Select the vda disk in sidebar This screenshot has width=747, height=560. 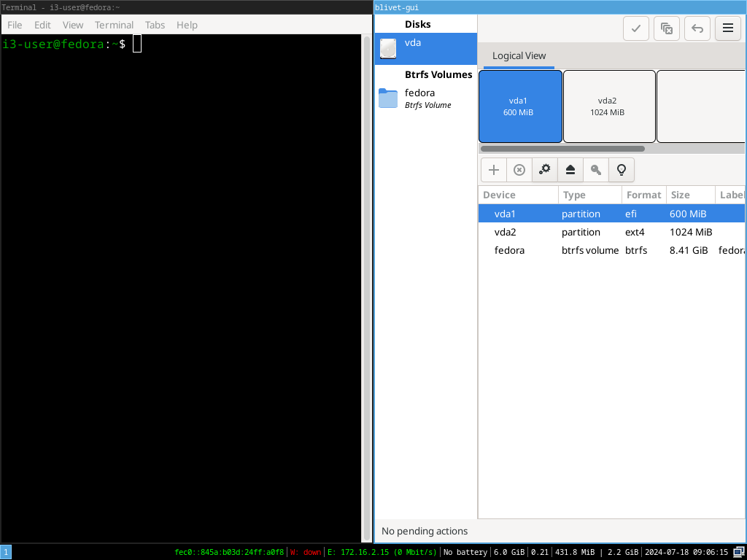tap(426, 49)
